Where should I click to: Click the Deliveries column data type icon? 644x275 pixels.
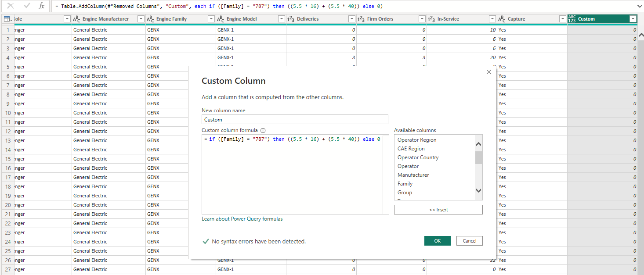coord(291,19)
